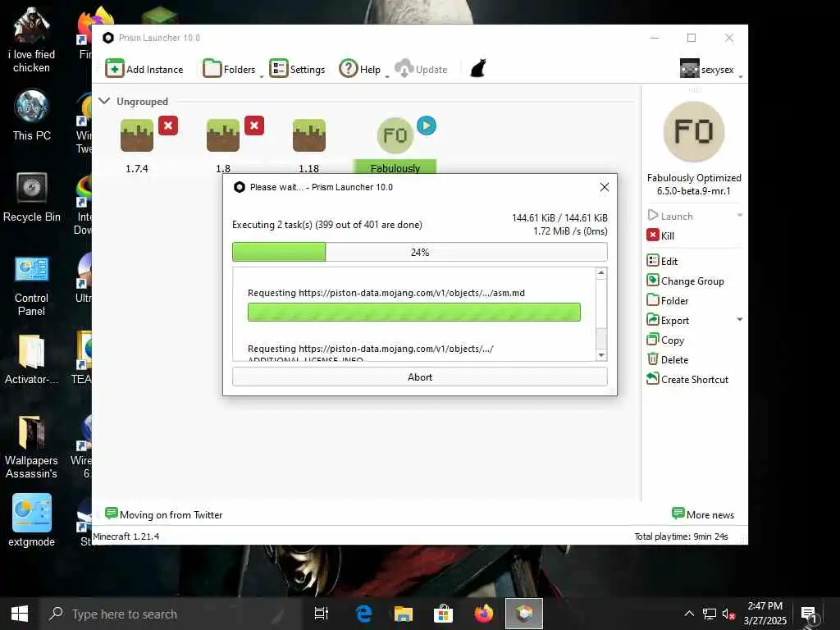Select the Recycle Bin desktop icon
Screen dimensions: 840x630
click(x=32, y=197)
